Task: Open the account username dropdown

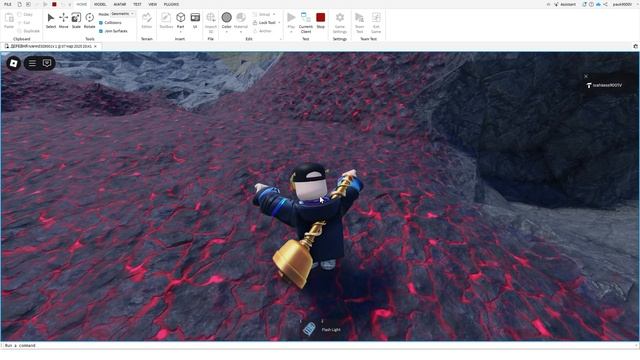Action: click(624, 4)
